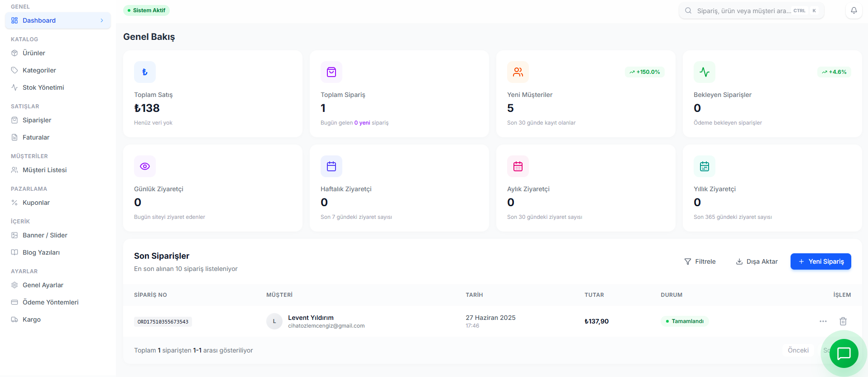Open Genel Ayarlar settings page
This screenshot has height=377, width=868.
point(43,285)
